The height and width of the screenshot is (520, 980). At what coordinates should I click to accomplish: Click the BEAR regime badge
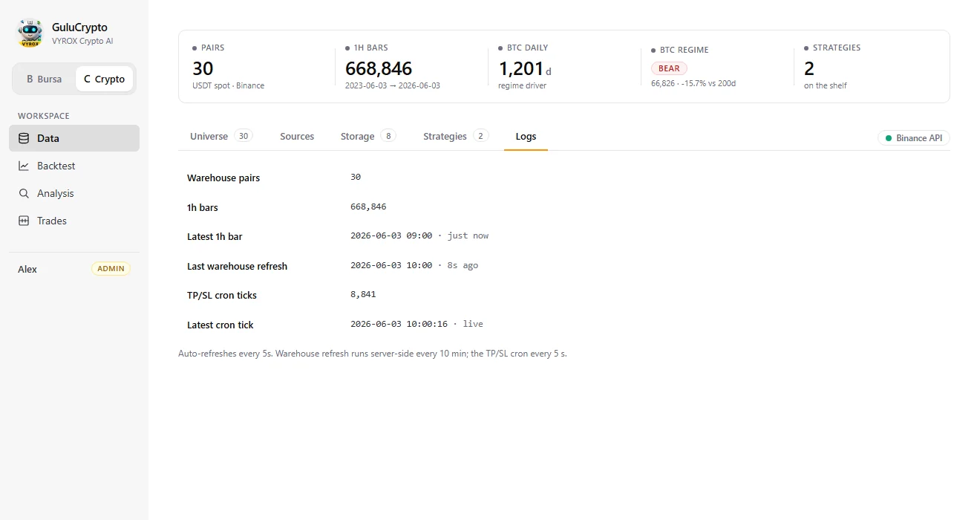pos(669,68)
